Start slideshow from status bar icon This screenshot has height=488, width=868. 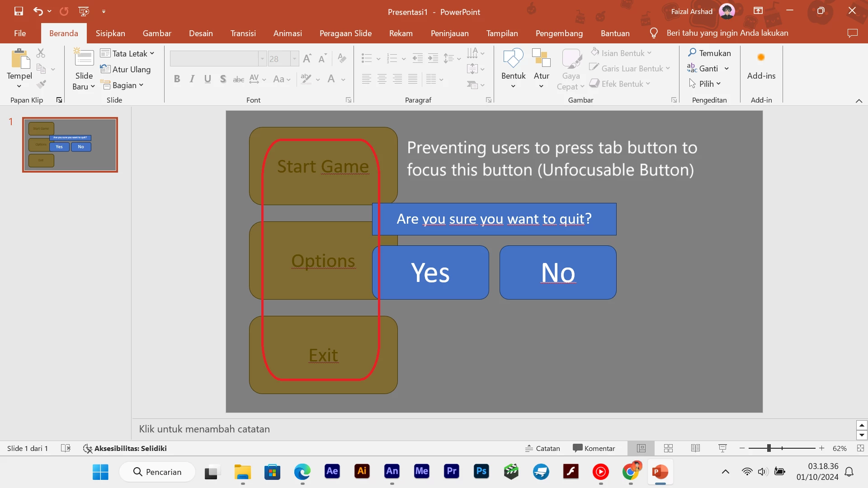(722, 448)
